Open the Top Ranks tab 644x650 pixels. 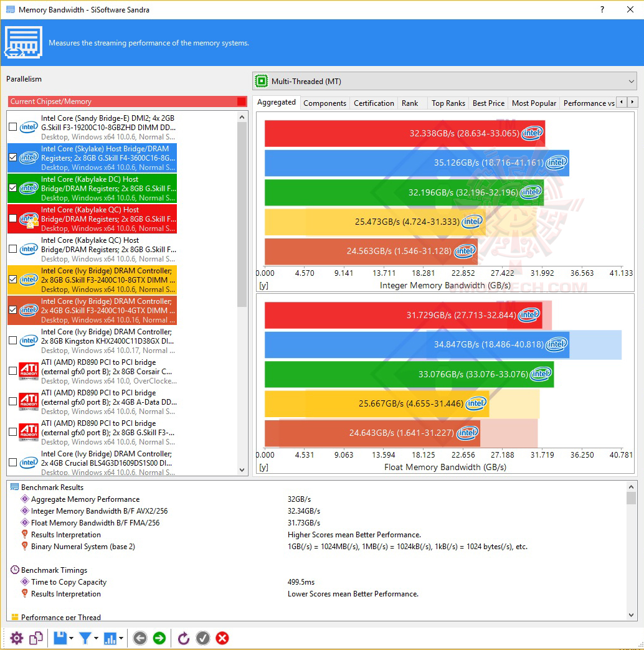click(448, 103)
